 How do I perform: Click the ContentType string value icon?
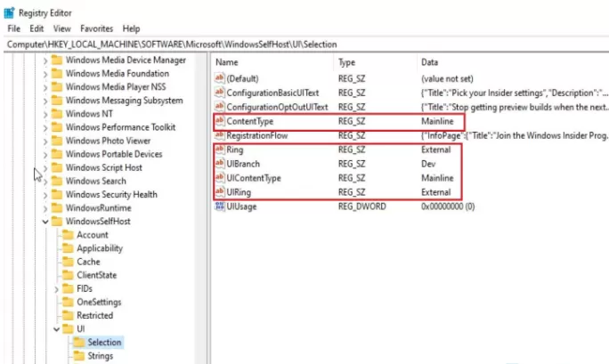(x=220, y=121)
